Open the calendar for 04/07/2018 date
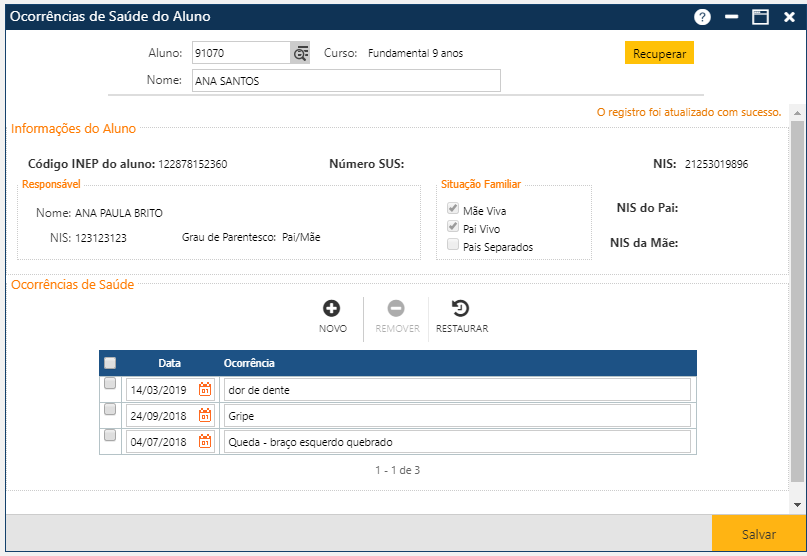This screenshot has width=807, height=556. point(205,441)
